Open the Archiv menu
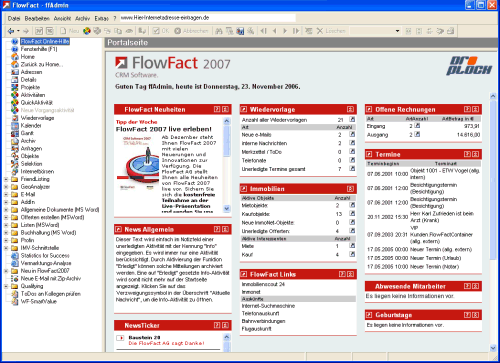The height and width of the screenshot is (363, 500). click(x=82, y=18)
